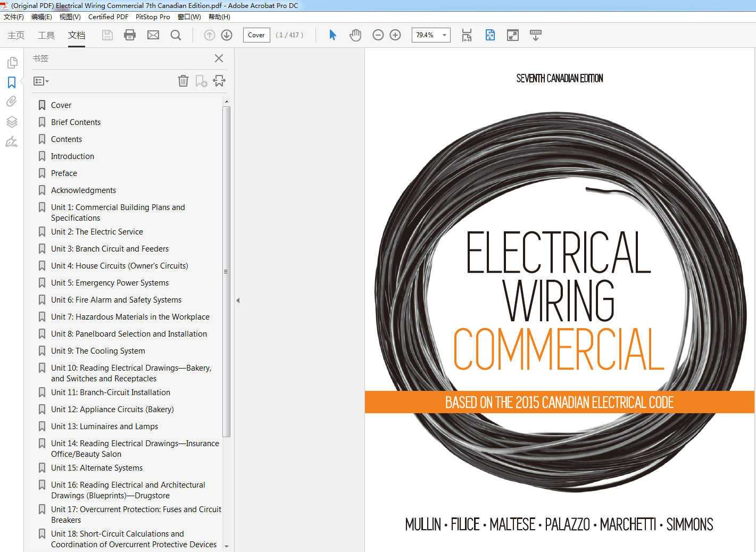Send file by email envelope icon
Screen dimensions: 756x552
153,35
